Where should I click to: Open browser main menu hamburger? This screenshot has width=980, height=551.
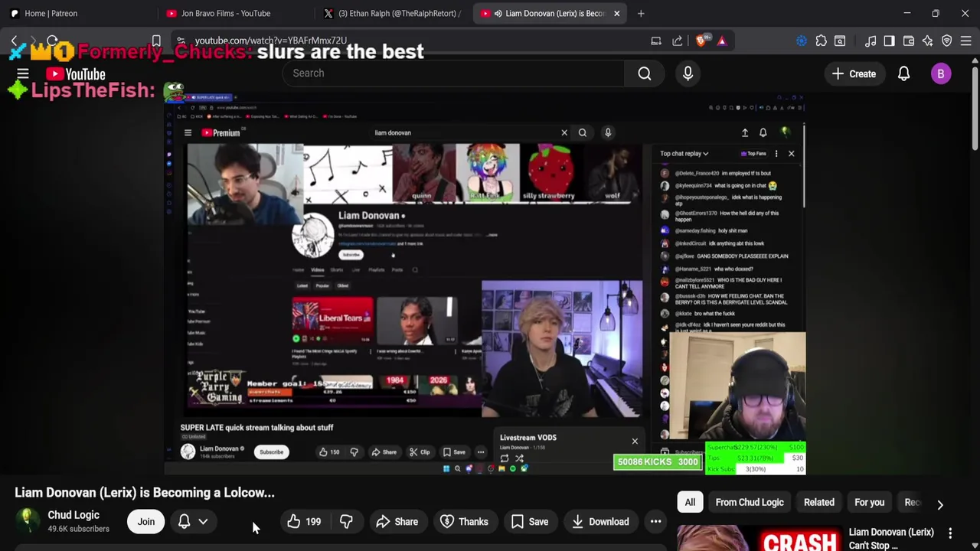point(966,41)
